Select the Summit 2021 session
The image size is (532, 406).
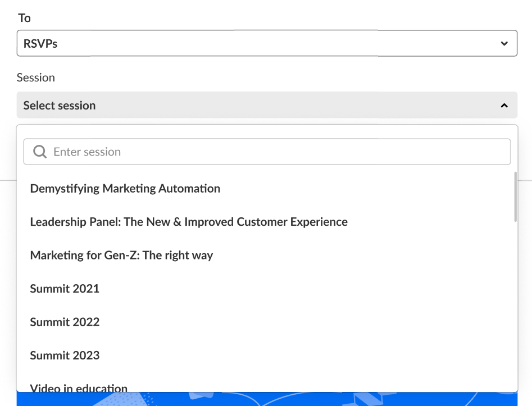pos(65,289)
